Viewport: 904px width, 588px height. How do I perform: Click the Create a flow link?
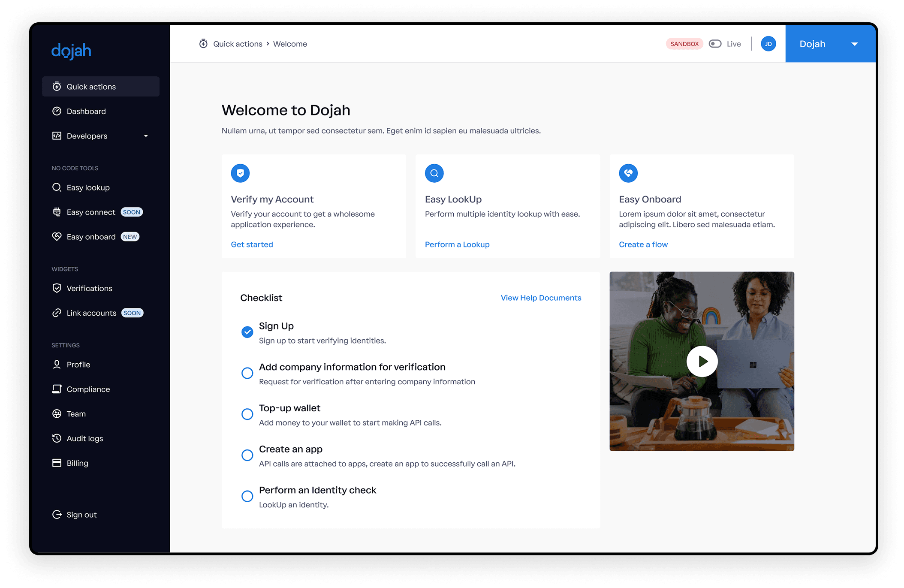[x=643, y=244]
